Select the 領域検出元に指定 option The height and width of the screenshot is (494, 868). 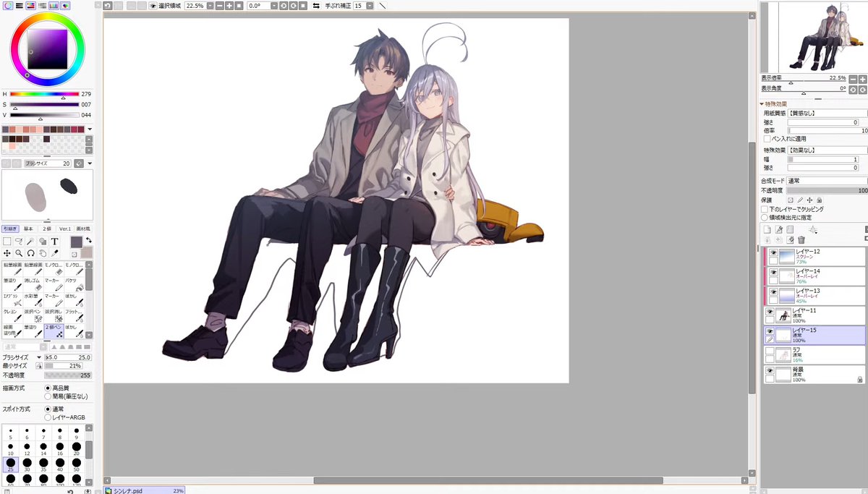pos(765,217)
